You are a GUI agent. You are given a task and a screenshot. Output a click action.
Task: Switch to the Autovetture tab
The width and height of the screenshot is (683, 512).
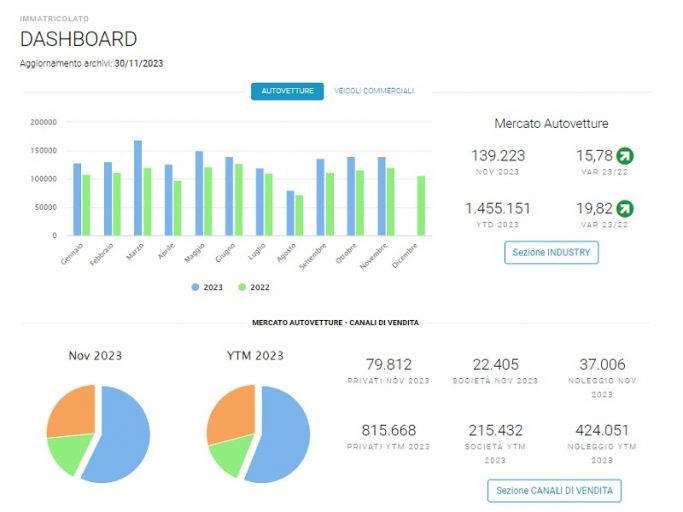click(x=287, y=91)
